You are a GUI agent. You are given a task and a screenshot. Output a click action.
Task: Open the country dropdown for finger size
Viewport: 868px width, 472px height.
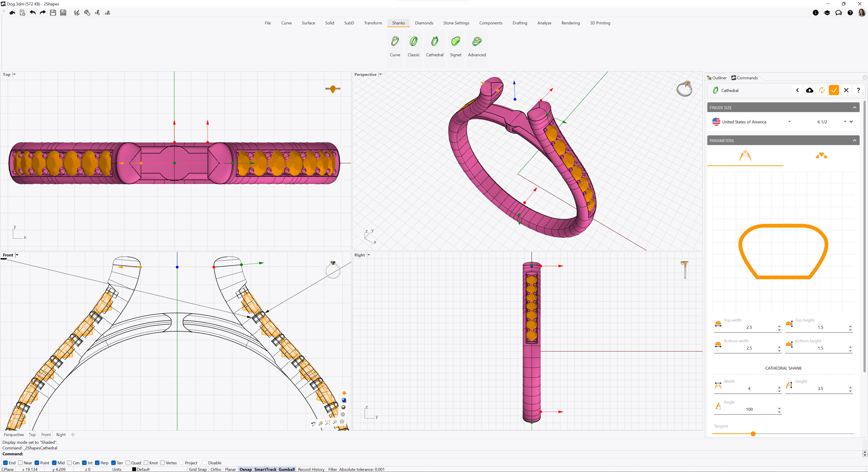pyautogui.click(x=789, y=122)
